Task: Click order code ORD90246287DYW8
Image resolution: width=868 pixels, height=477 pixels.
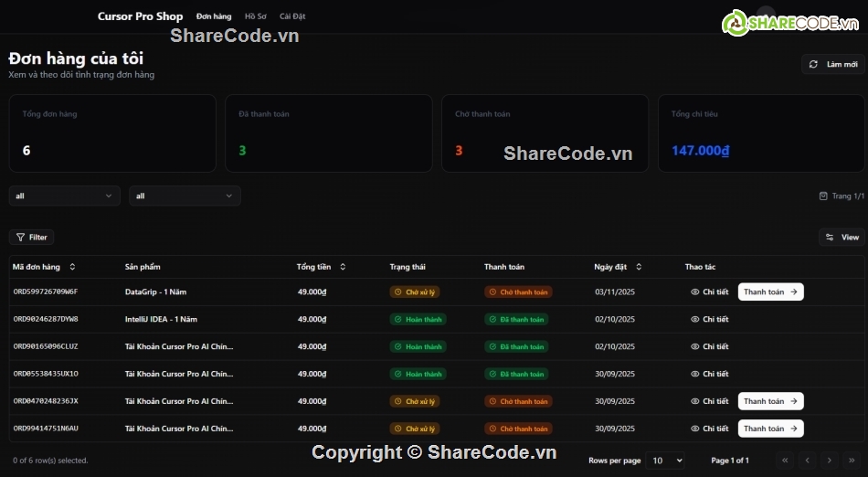Action: [x=46, y=319]
